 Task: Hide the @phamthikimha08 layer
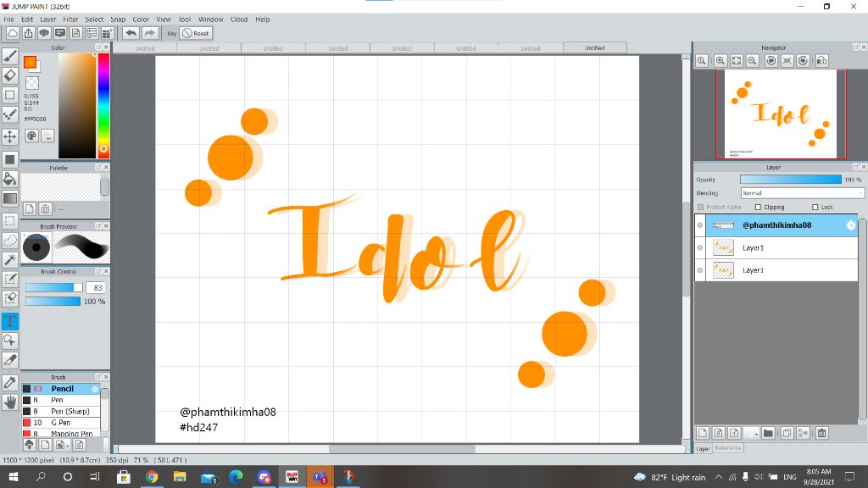pos(700,225)
